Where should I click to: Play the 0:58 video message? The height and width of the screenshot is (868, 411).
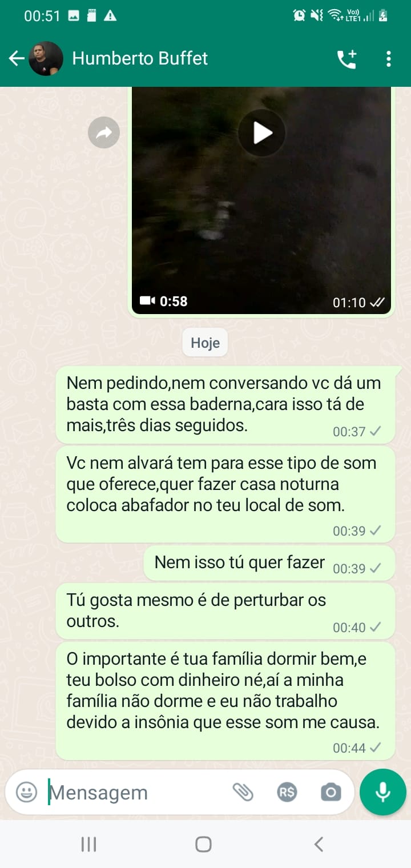(262, 133)
